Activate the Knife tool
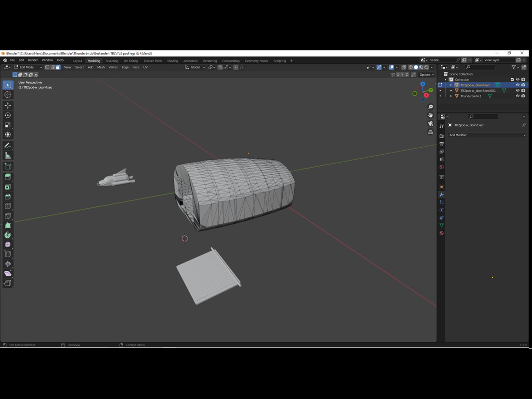This screenshot has height=399, width=532. click(x=8, y=216)
